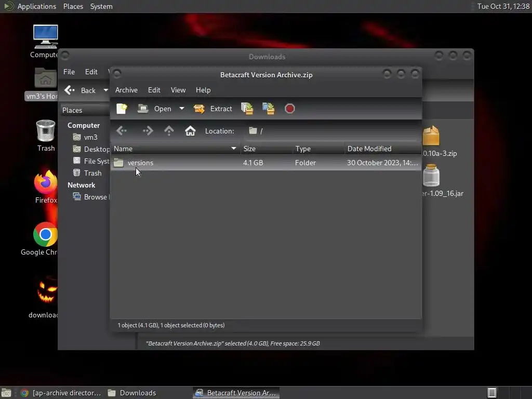Select Browse Network in Places sidebar
The image size is (532, 399).
click(91, 197)
